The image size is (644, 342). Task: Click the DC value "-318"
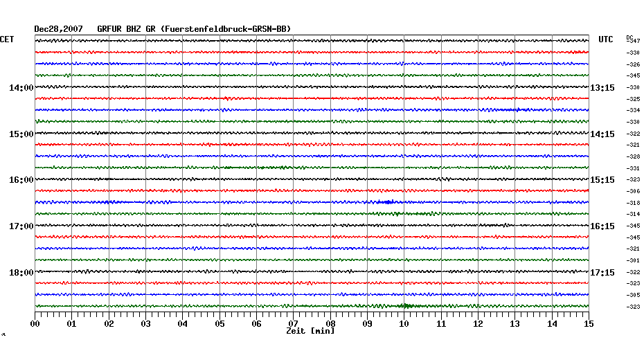[633, 203]
